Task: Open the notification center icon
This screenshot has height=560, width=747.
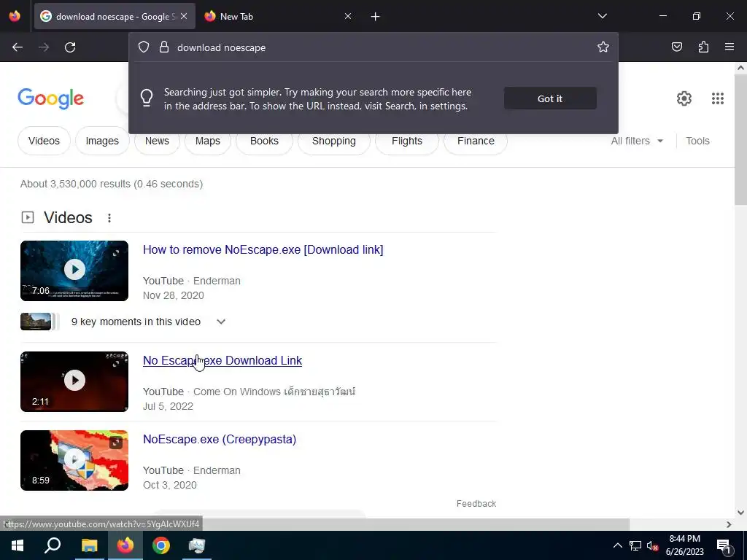Action: [x=724, y=545]
